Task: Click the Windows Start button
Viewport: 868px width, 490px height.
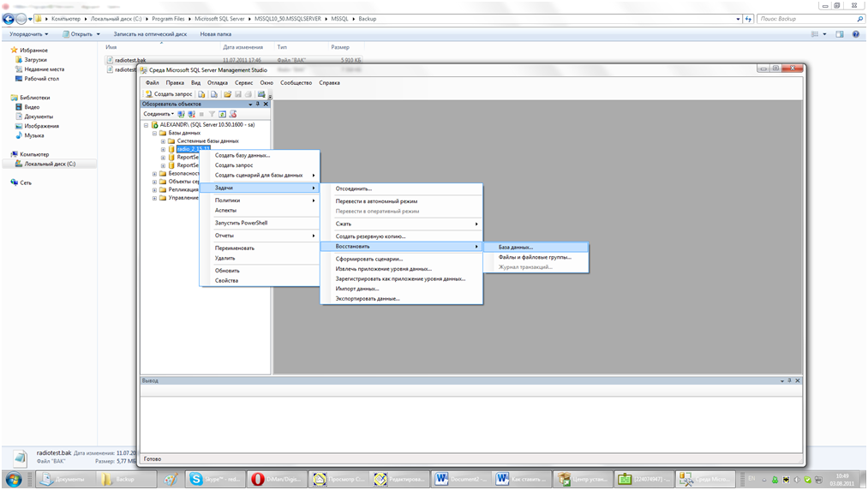Action: coord(14,479)
